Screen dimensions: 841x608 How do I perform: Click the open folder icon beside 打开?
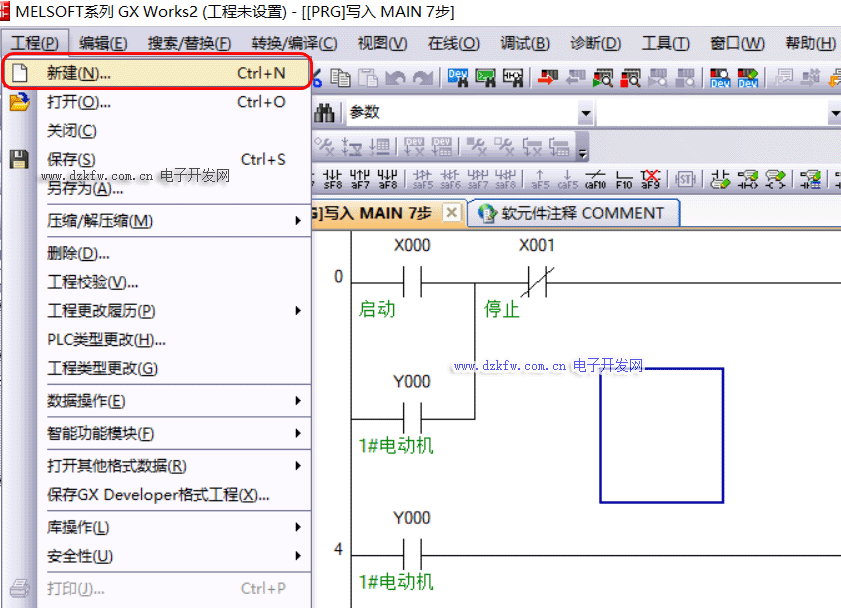(19, 102)
